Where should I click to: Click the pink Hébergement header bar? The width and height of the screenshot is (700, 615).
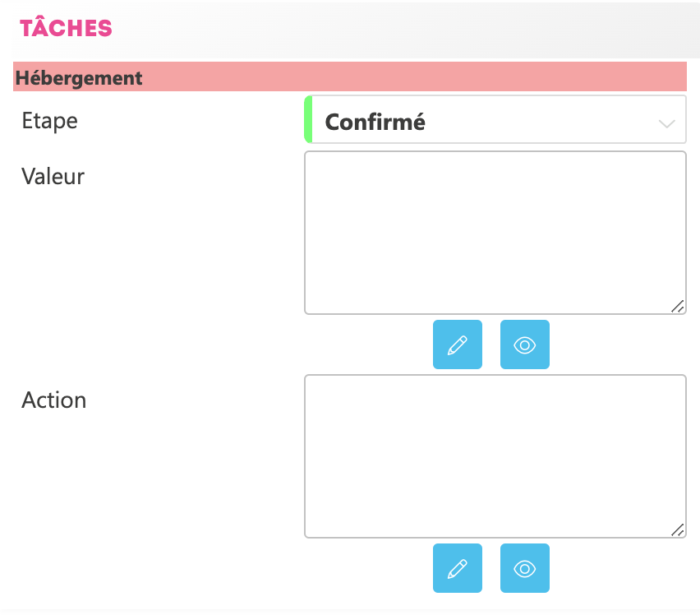[x=411, y=77]
